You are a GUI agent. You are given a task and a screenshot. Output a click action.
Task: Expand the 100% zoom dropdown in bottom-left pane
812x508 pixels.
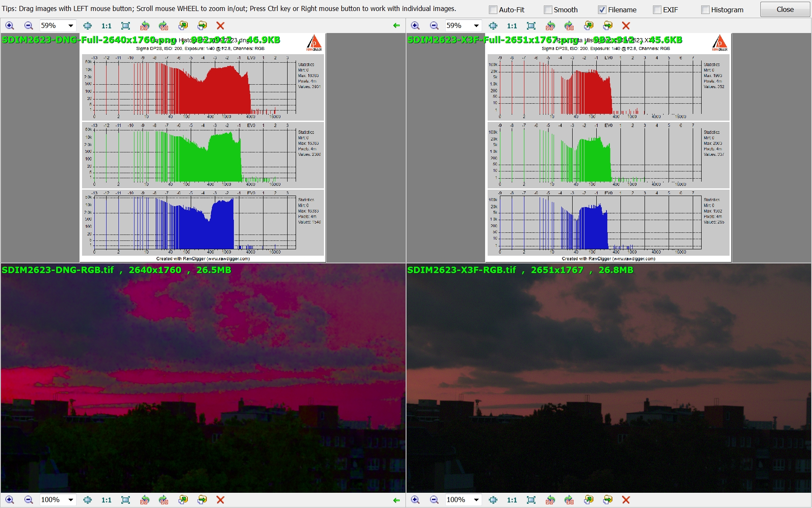(71, 500)
